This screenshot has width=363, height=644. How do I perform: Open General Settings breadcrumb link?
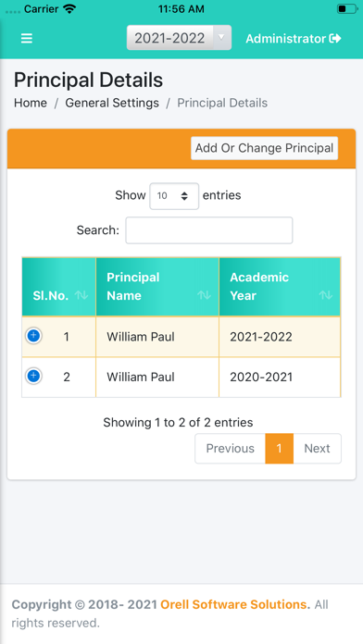click(x=112, y=103)
